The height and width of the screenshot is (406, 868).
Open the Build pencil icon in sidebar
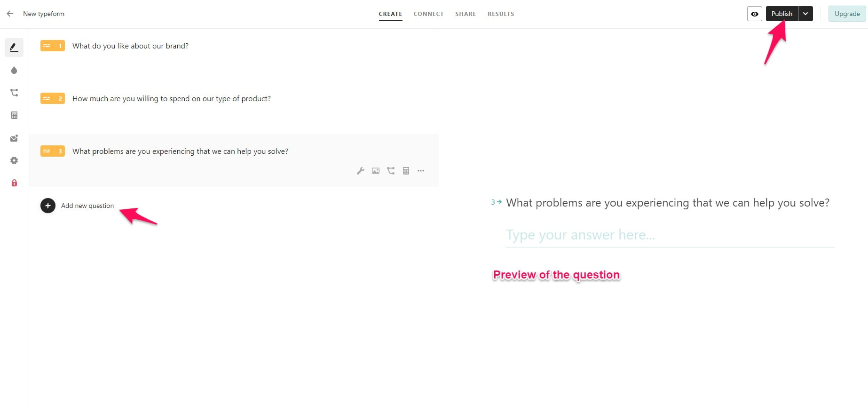coord(14,48)
